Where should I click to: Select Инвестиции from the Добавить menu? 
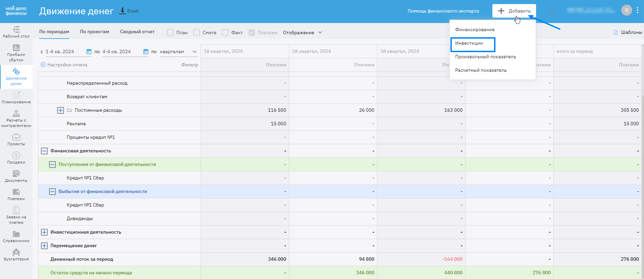tap(469, 43)
